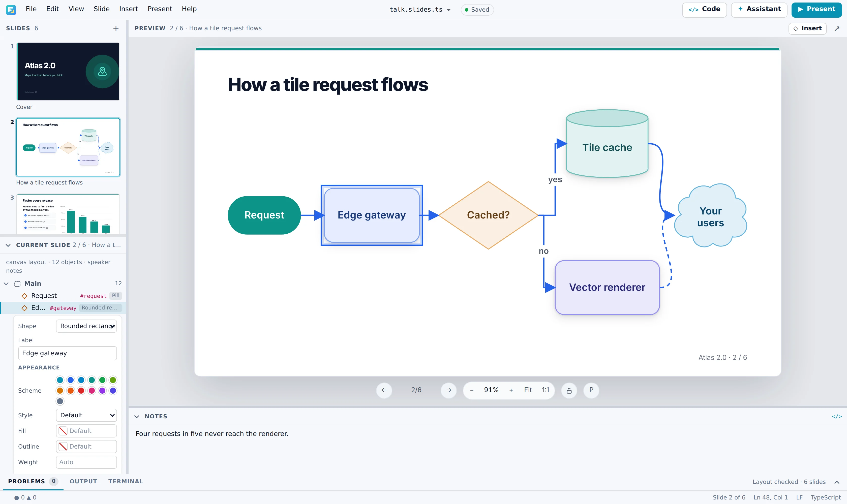Choose the gray scheme swatch
This screenshot has height=504, width=847.
60,401
